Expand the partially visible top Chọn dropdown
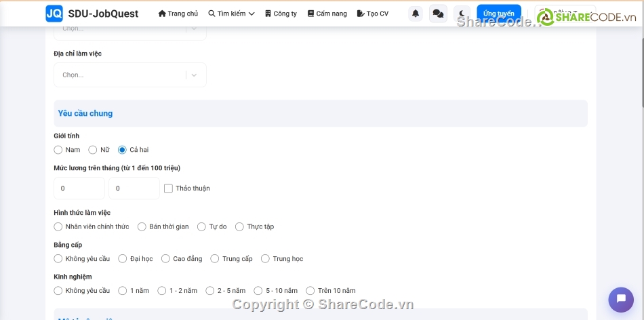This screenshot has width=644, height=320. point(130,33)
